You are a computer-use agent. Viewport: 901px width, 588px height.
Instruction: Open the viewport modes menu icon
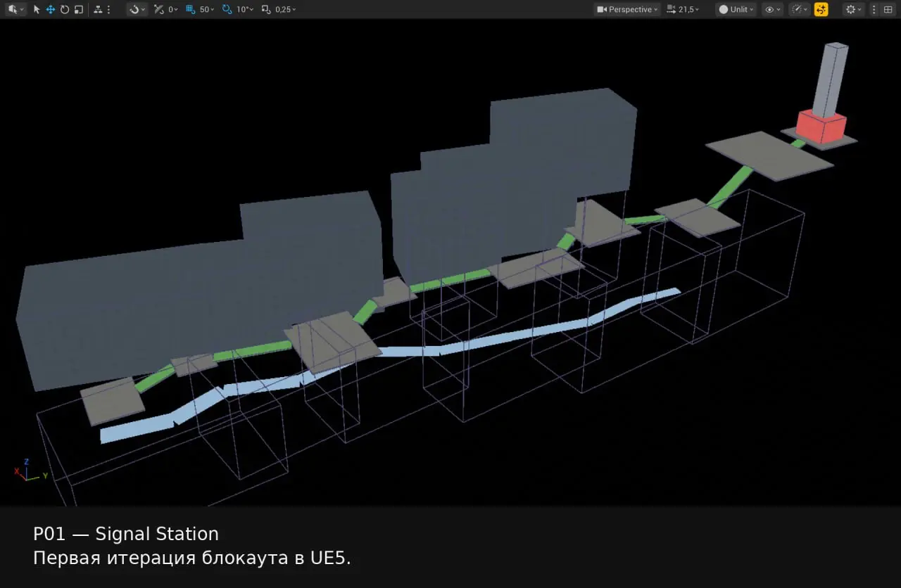pos(15,10)
